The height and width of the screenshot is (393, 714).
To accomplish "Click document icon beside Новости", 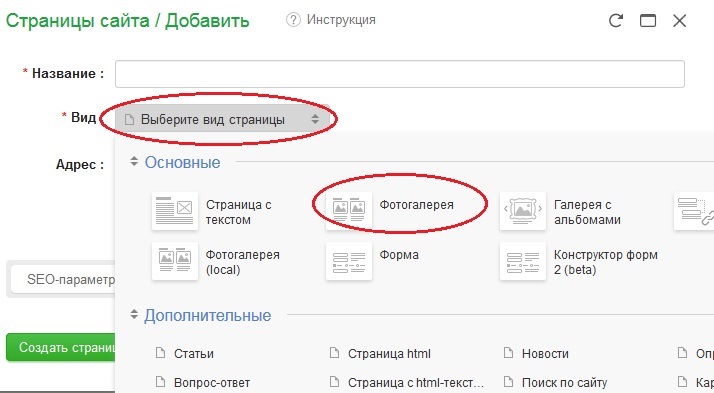I will [x=508, y=353].
